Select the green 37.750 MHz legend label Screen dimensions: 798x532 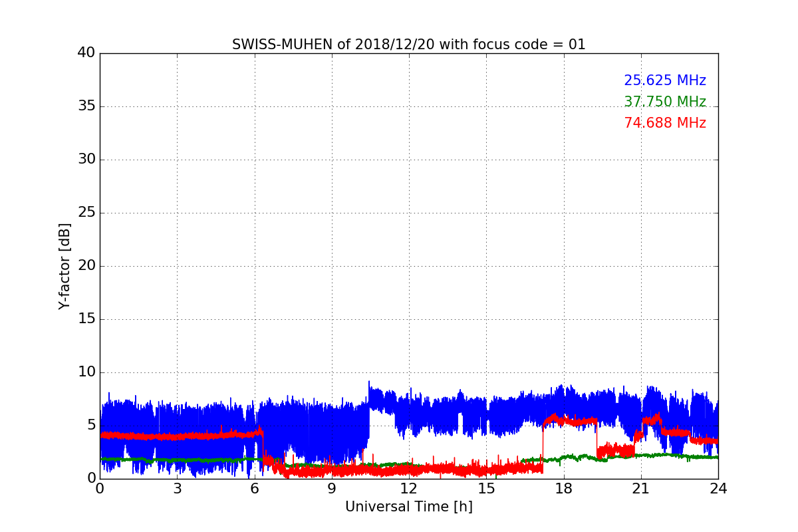point(665,102)
